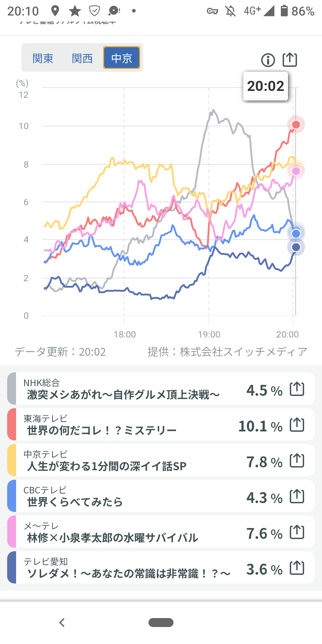Tap the red data point on chart

click(296, 125)
